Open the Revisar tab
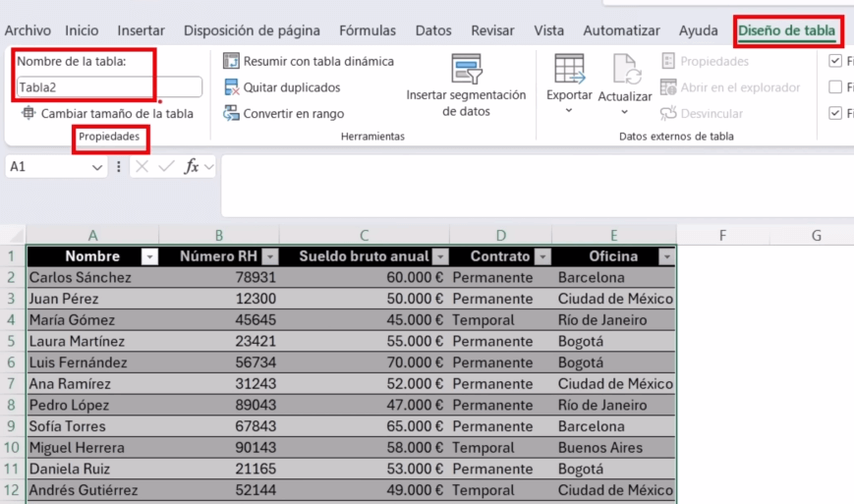Viewport: 854px width, 504px height. [x=492, y=30]
